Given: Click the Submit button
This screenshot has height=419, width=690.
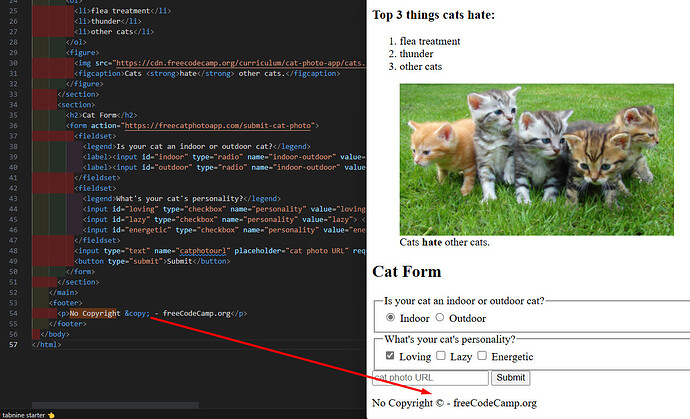Looking at the screenshot, I should (510, 378).
